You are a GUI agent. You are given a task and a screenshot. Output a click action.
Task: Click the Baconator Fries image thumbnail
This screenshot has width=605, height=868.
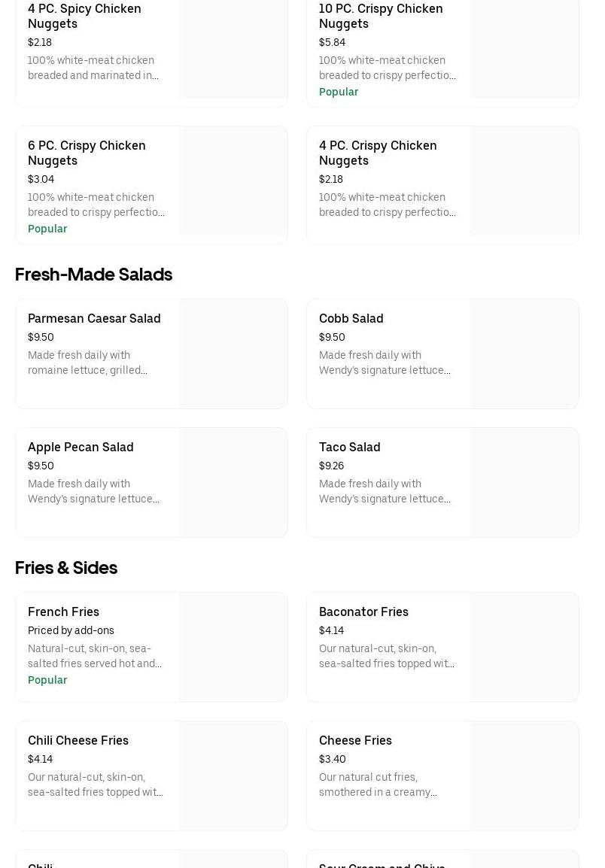(524, 648)
